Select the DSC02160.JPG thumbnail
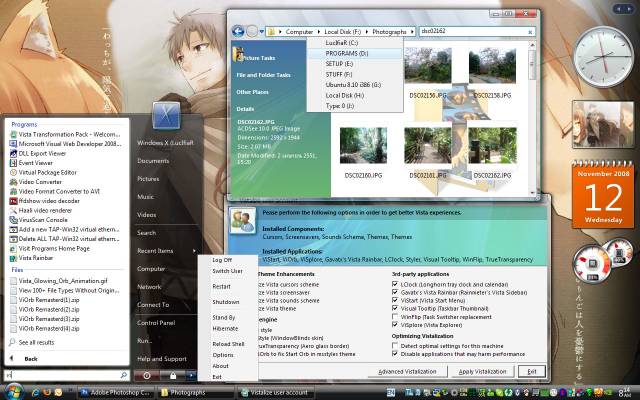Screen dimensions: 640x400 click(x=363, y=153)
